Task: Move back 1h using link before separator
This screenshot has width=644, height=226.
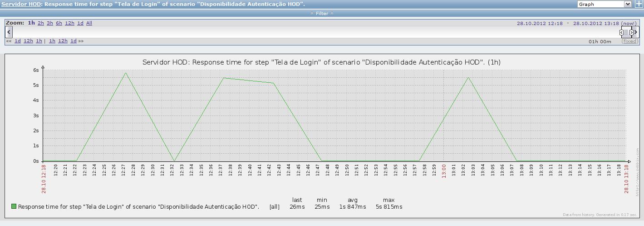Action: tap(39, 41)
